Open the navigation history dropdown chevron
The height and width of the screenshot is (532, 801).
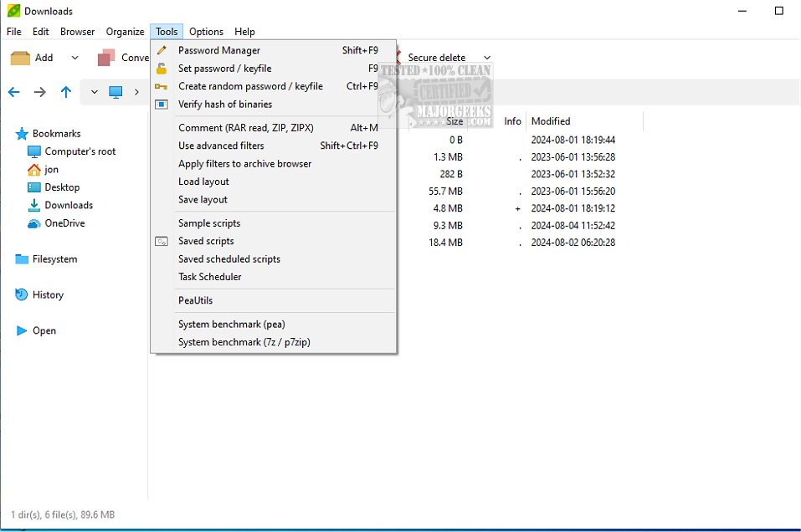tap(95, 92)
